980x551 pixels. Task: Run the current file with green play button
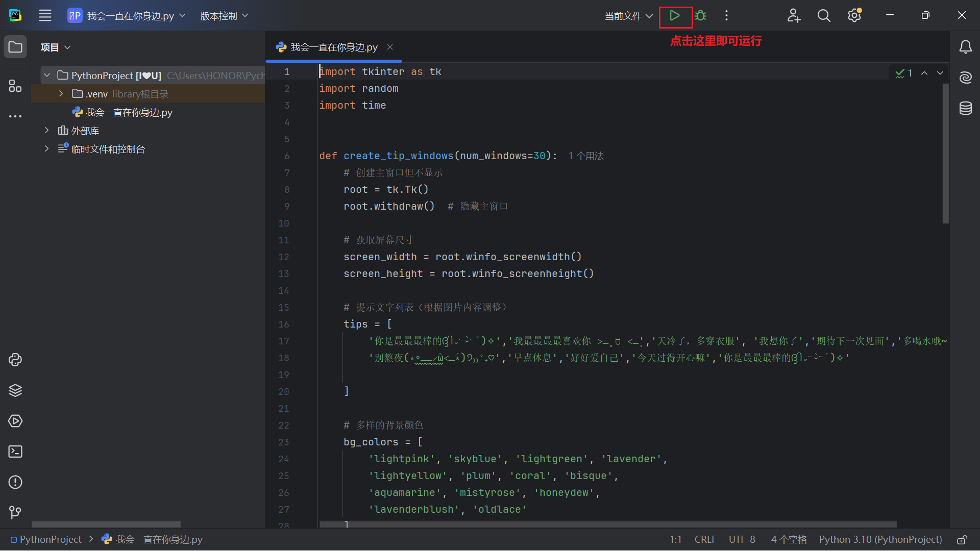[x=674, y=16]
